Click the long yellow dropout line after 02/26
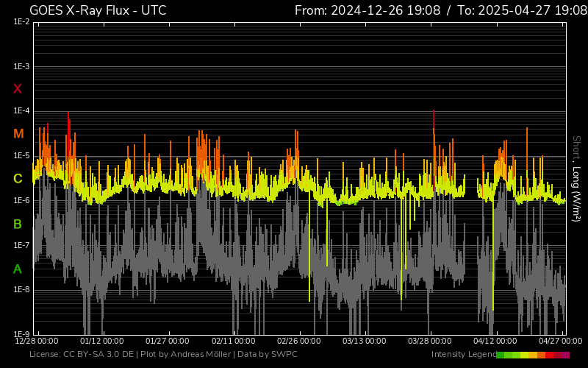Screen dimensions: 588x368 point(309,246)
